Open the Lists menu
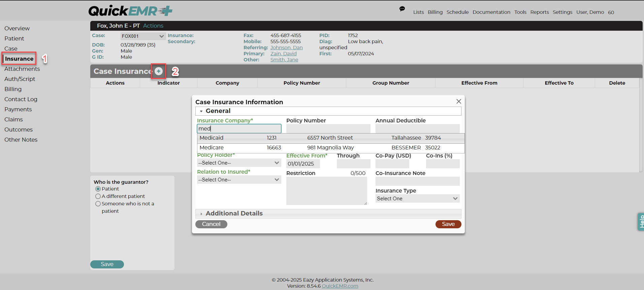The width and height of the screenshot is (644, 290). [419, 12]
